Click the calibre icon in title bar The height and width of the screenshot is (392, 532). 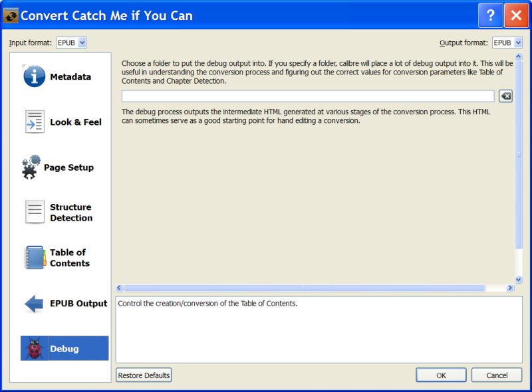pos(10,15)
